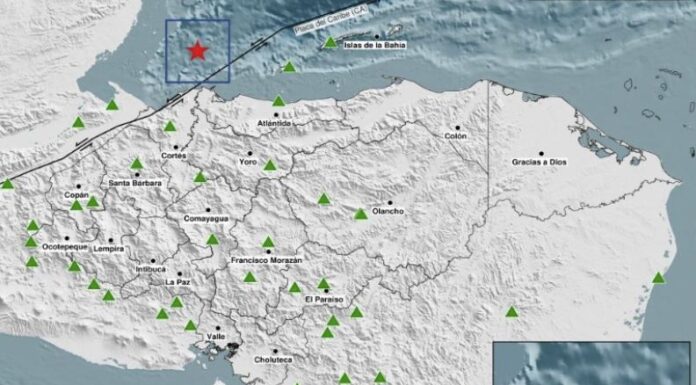The height and width of the screenshot is (385, 696).
Task: Select the 'Valle' department label
Action: pyautogui.click(x=216, y=337)
